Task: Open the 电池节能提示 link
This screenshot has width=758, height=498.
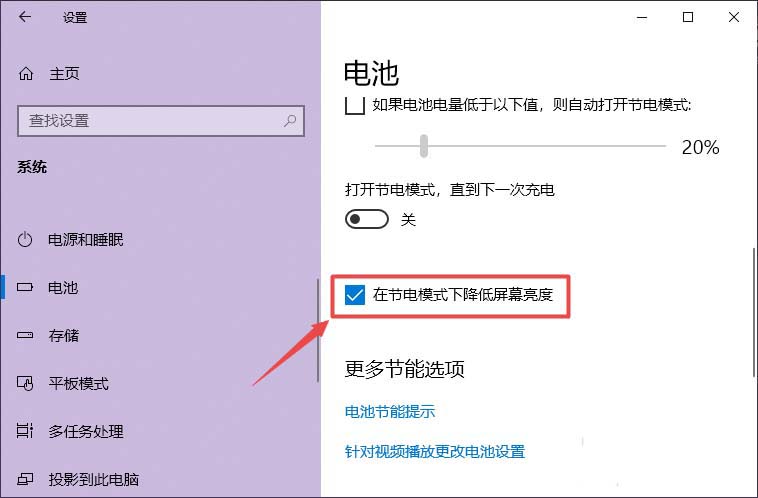Action: [390, 411]
